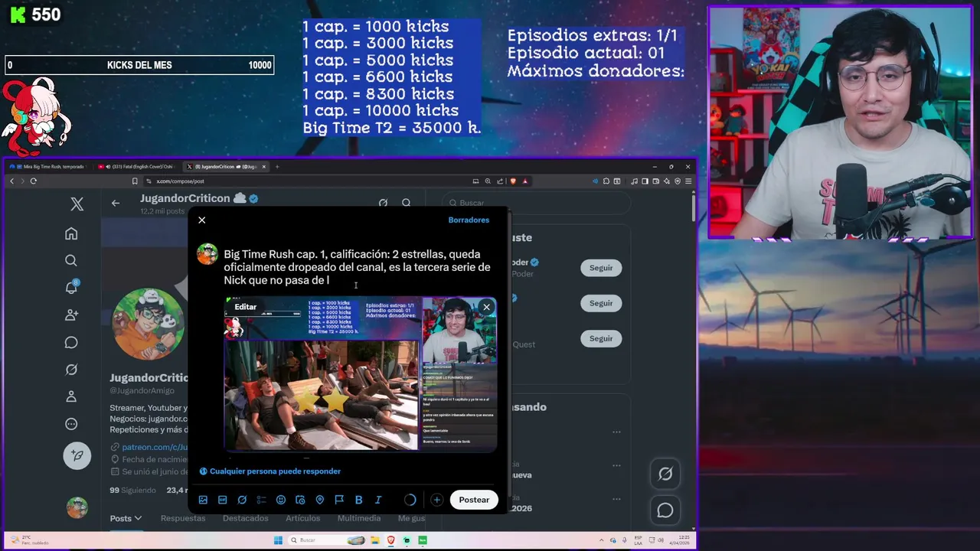The width and height of the screenshot is (980, 551).
Task: Open floating Grok button bottom right
Action: click(665, 474)
